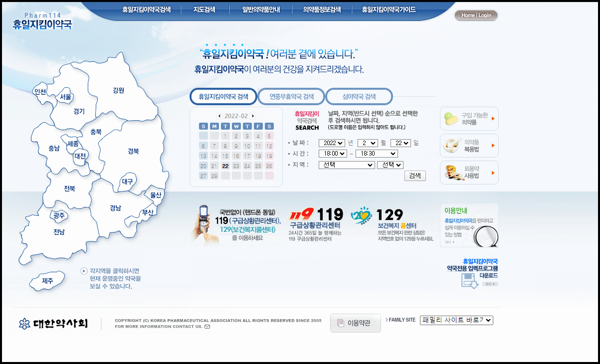Open 이용안내 guide banner
Viewport: 600px width, 364px height.
pyautogui.click(x=469, y=225)
